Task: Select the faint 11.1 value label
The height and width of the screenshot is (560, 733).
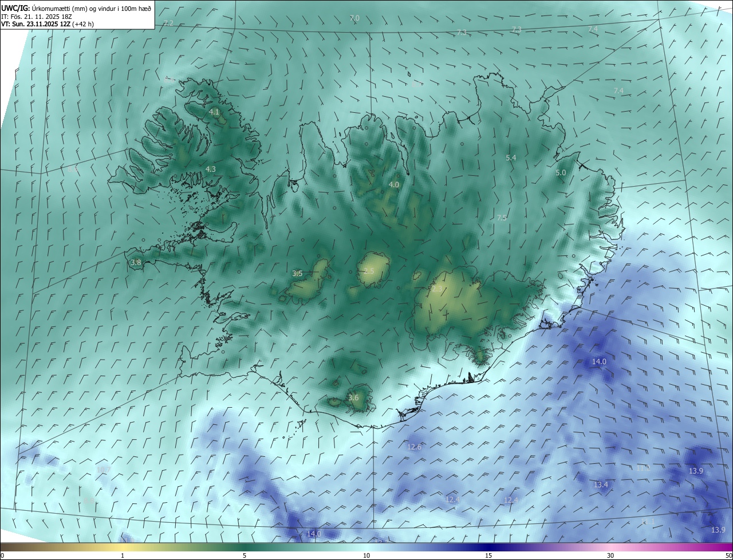Action: pos(648,521)
